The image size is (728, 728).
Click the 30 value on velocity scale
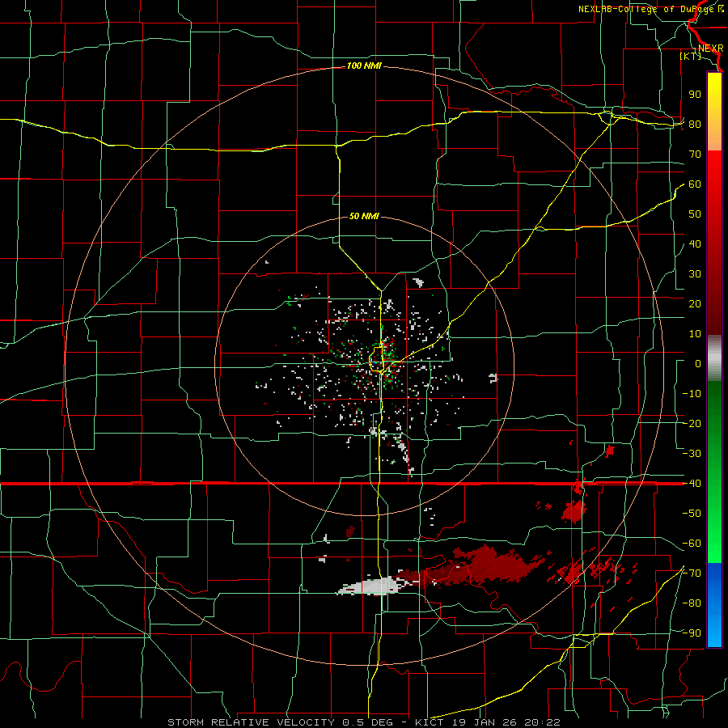coord(695,274)
